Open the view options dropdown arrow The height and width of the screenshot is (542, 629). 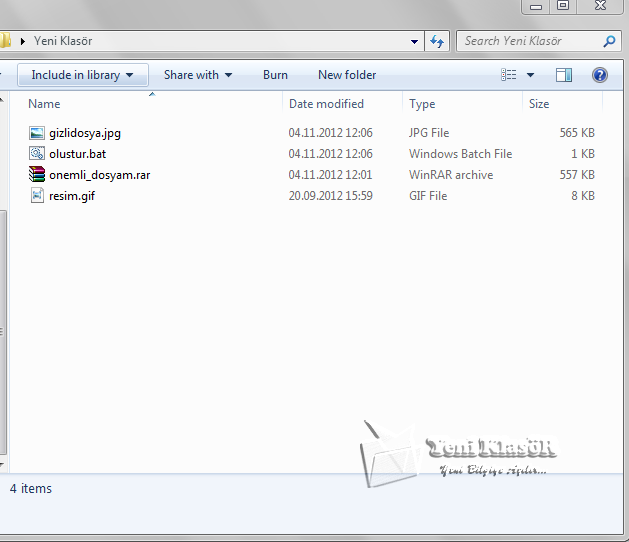click(530, 75)
